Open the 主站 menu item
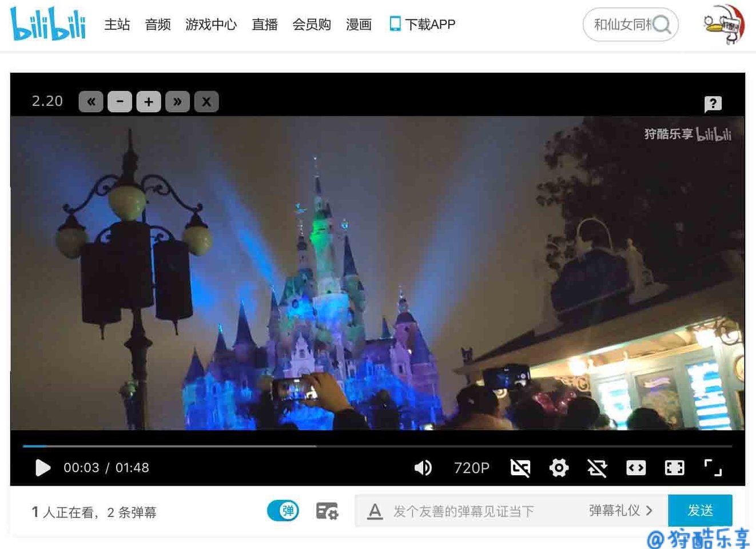756x549 pixels. coord(117,25)
